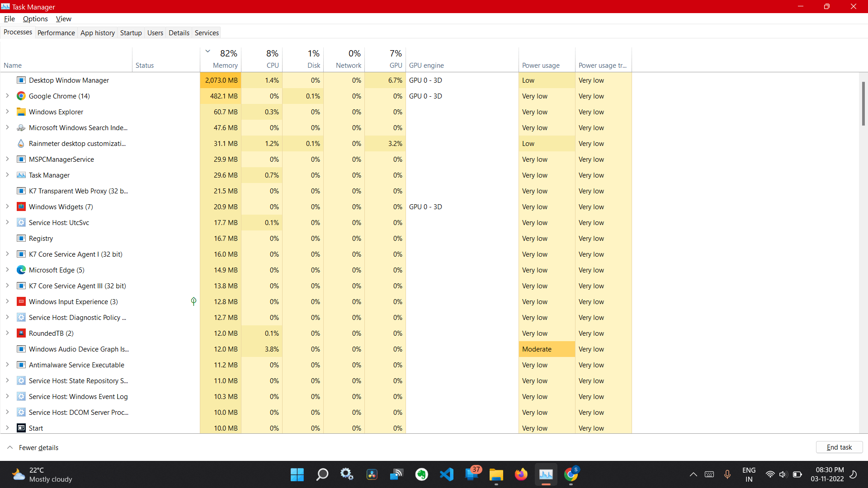Open Visual Studio Code from the taskbar
This screenshot has height=488, width=868.
[x=446, y=474]
